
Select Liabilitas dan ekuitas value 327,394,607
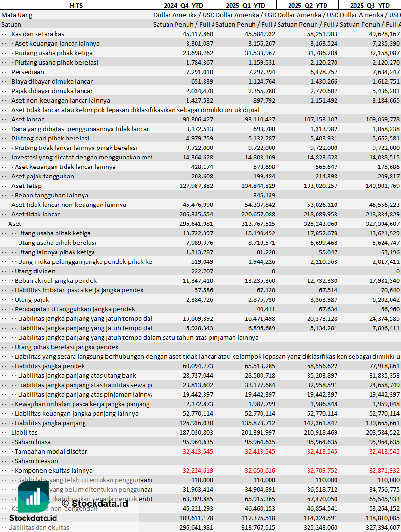[x=382, y=528]
